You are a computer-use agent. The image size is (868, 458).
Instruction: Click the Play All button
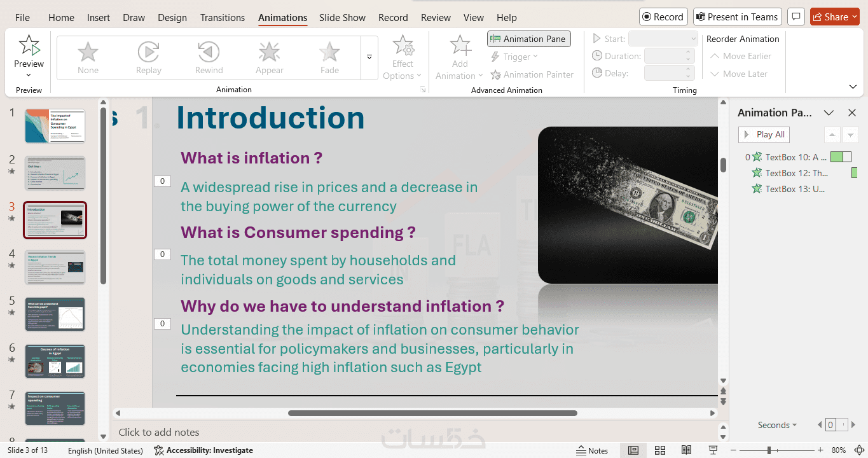coord(764,134)
